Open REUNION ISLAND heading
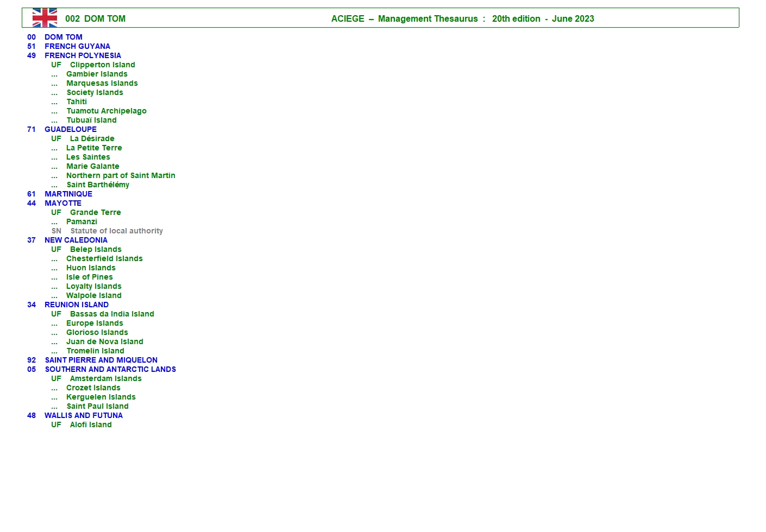 (x=77, y=305)
